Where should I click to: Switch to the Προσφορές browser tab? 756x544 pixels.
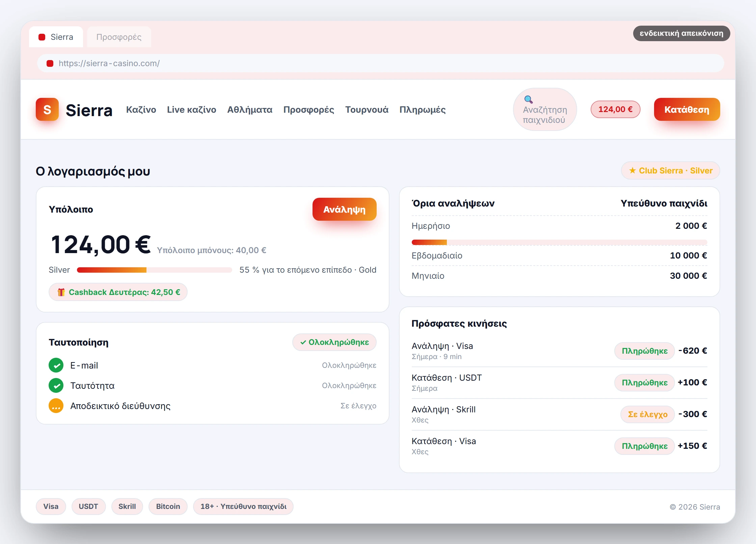point(119,37)
